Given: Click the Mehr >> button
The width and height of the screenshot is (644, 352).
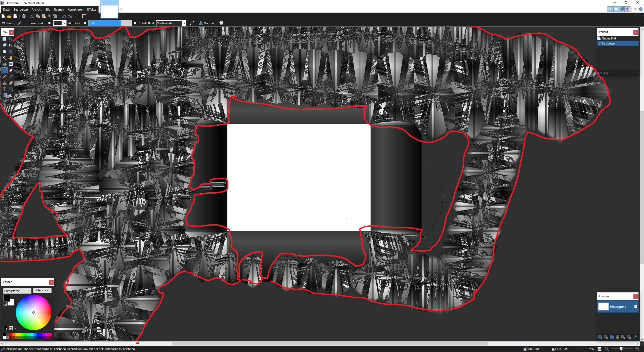Looking at the screenshot, I should click(x=42, y=290).
